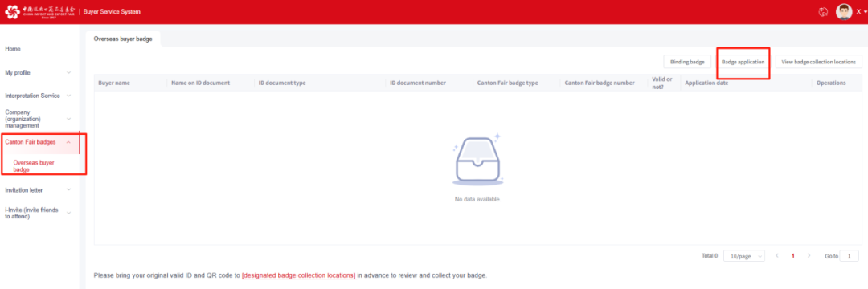Screen dimensions: 868x289
Task: Click the Name on ID document header
Action: click(x=200, y=83)
